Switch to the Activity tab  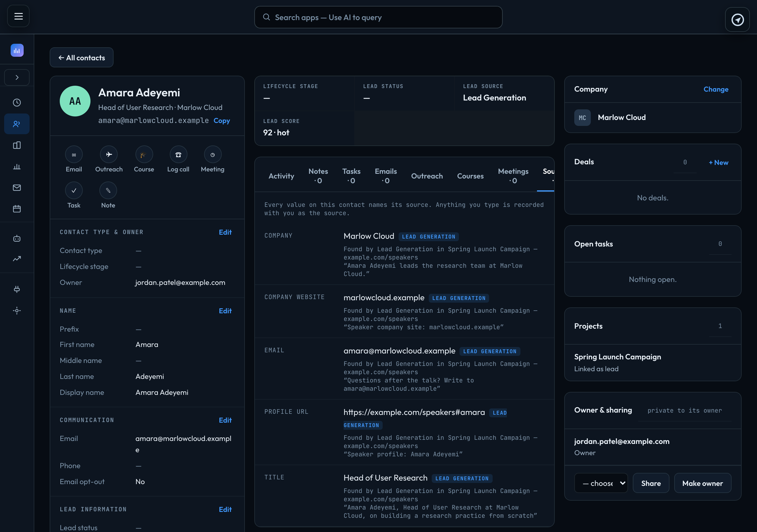coord(281,176)
